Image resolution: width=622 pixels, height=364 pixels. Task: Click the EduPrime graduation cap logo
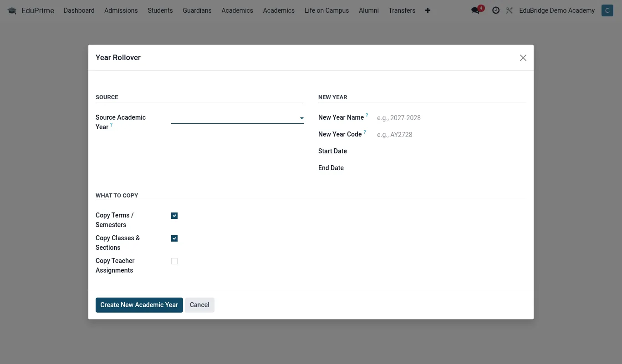tap(12, 10)
